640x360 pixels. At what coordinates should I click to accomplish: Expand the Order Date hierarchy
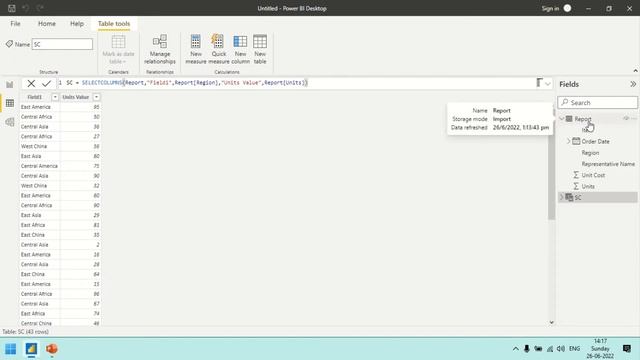[569, 141]
